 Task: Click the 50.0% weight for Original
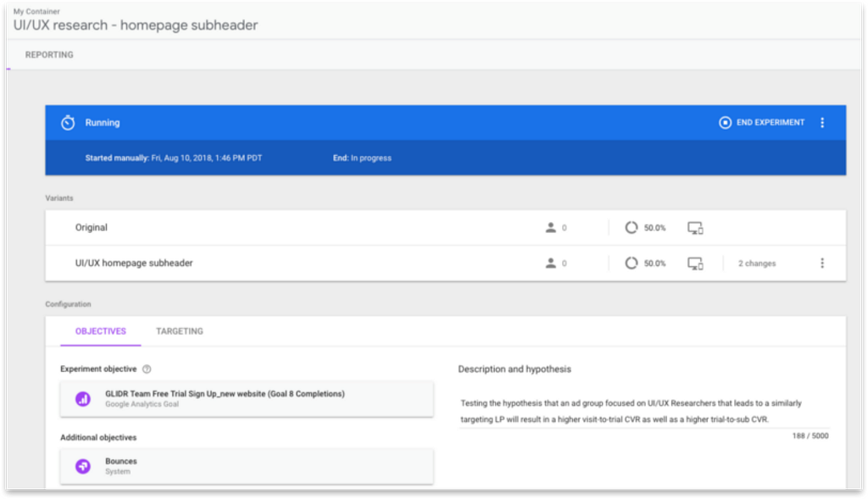click(655, 227)
